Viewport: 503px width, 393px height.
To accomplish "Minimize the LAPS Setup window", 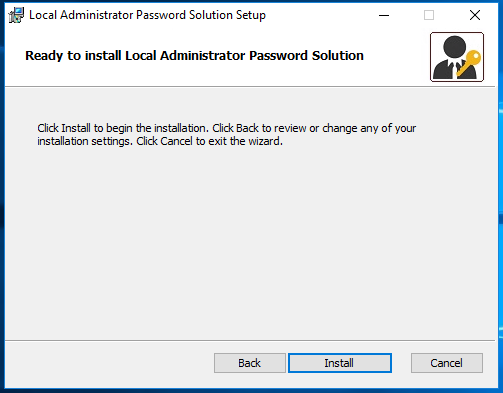I will (x=384, y=15).
